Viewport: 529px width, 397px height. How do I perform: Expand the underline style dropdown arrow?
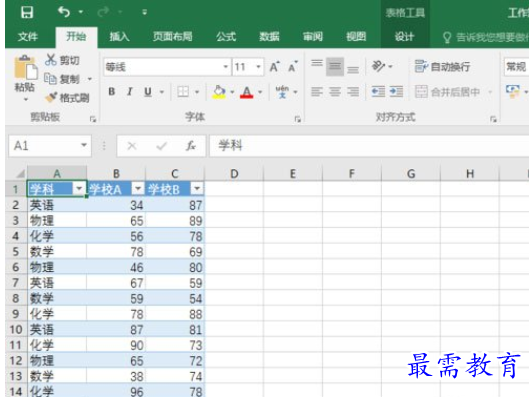pyautogui.click(x=162, y=92)
